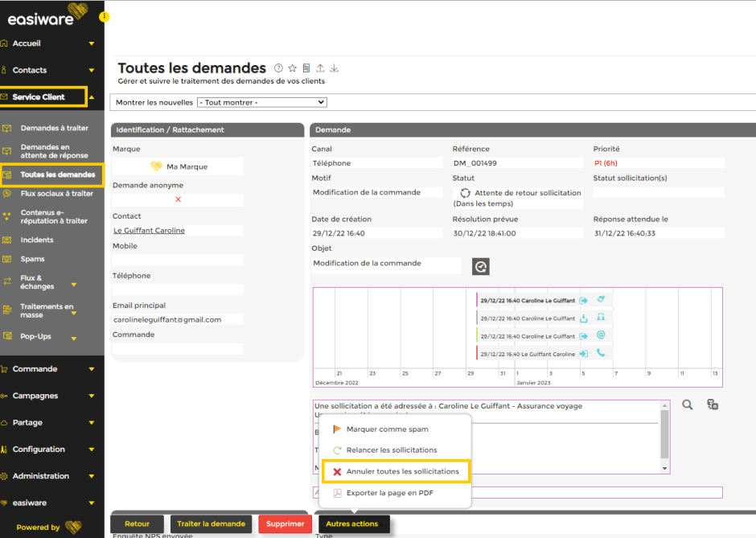Click the @ email icon in timeline
756x538 pixels.
pos(601,335)
